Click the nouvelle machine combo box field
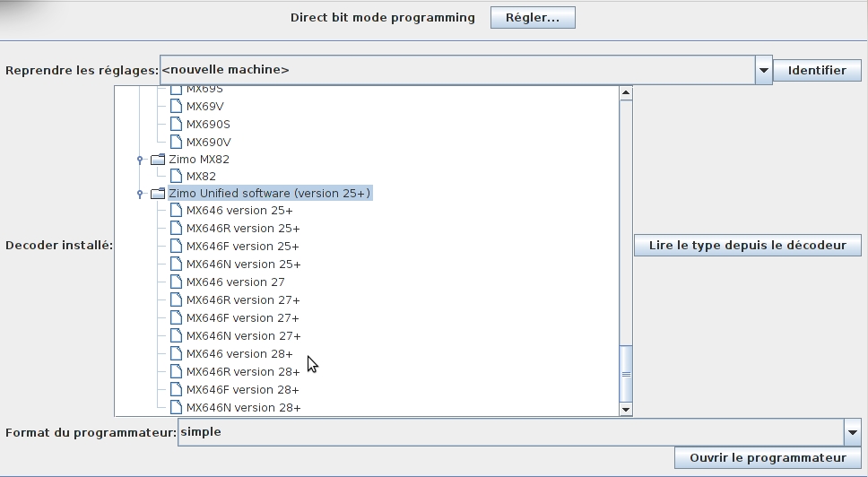 457,70
